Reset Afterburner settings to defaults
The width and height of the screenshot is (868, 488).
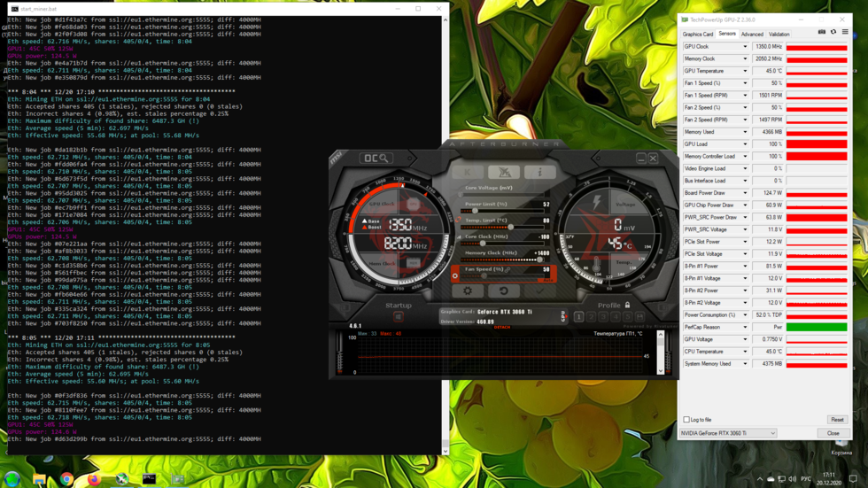[x=504, y=290]
